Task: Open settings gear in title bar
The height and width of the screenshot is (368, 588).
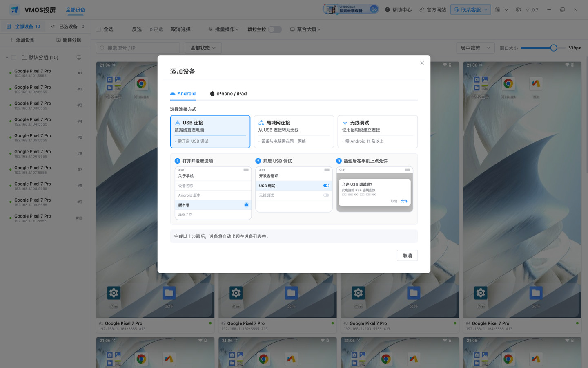Action: click(x=518, y=10)
